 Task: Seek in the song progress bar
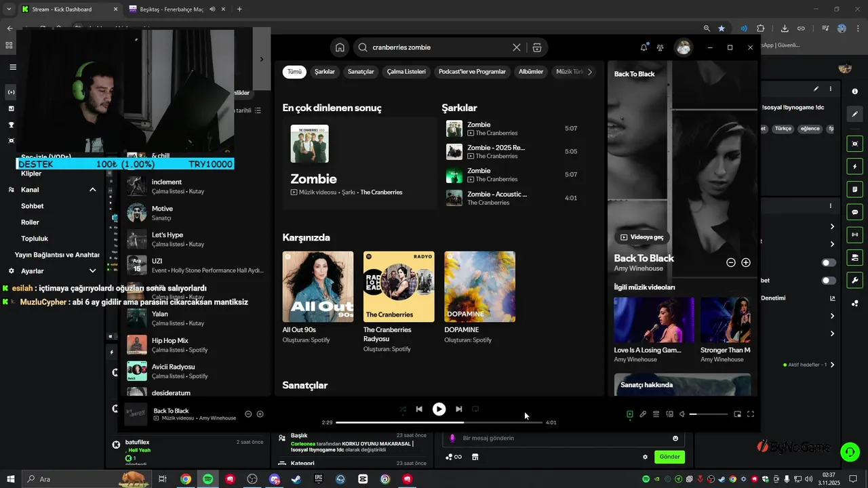coord(439,422)
